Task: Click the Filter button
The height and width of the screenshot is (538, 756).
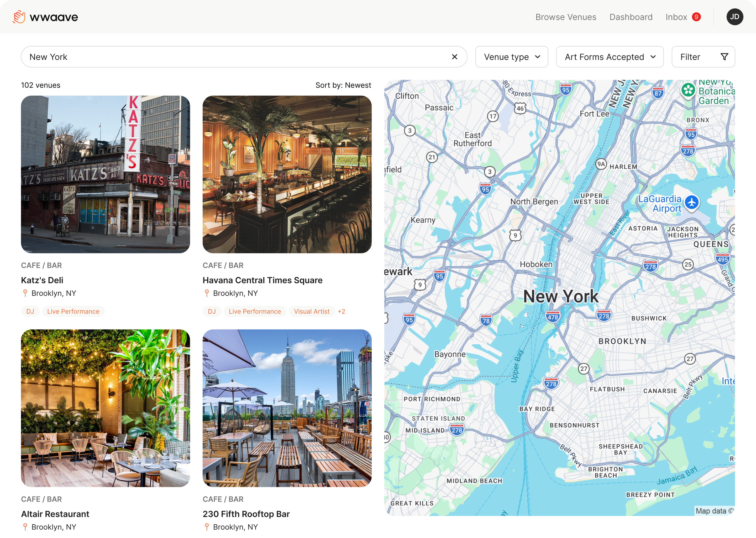Action: 703,57
